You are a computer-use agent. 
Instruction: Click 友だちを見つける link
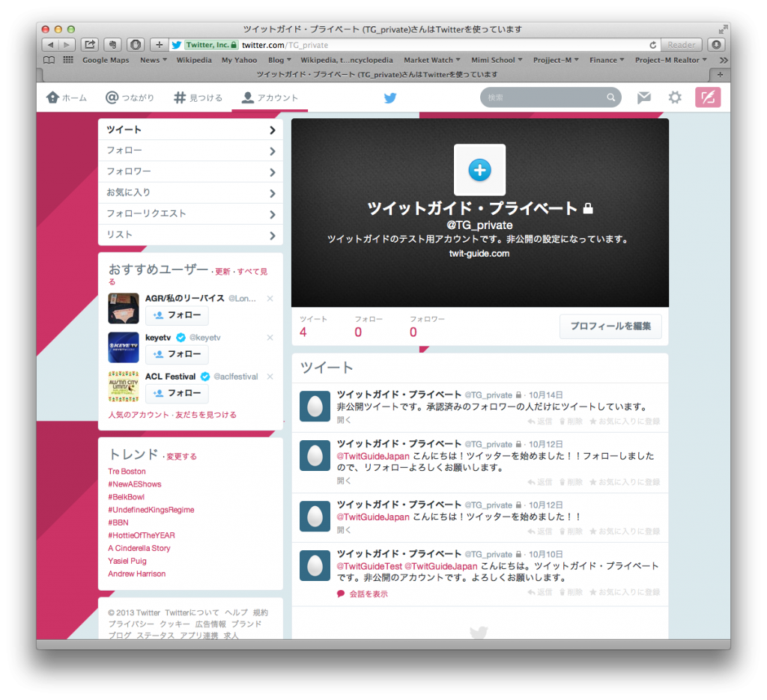tap(206, 415)
